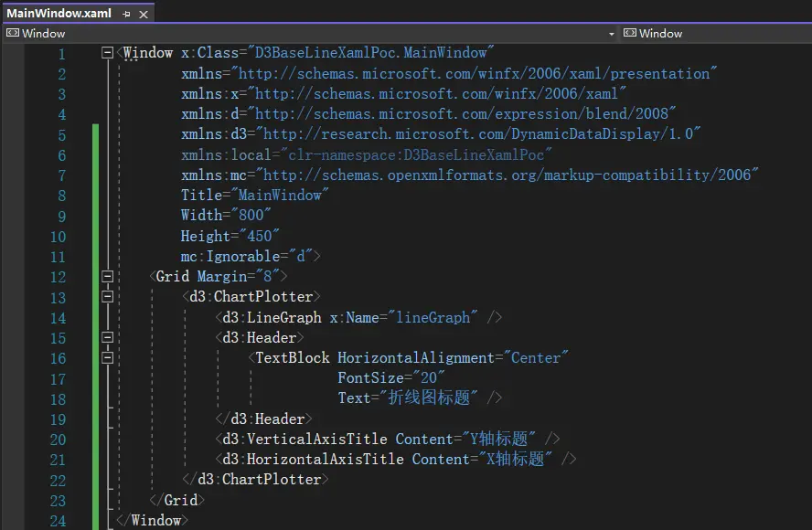
Task: Click the lineGraph x:Name value
Action: tap(433, 317)
